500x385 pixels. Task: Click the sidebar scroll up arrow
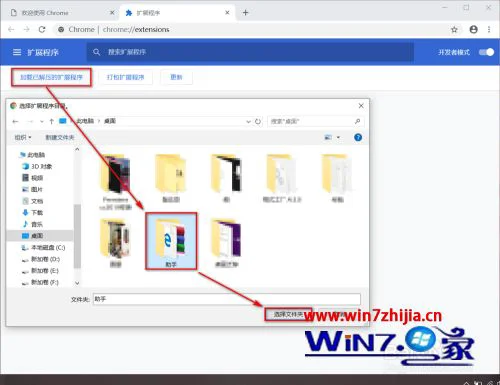coord(77,149)
